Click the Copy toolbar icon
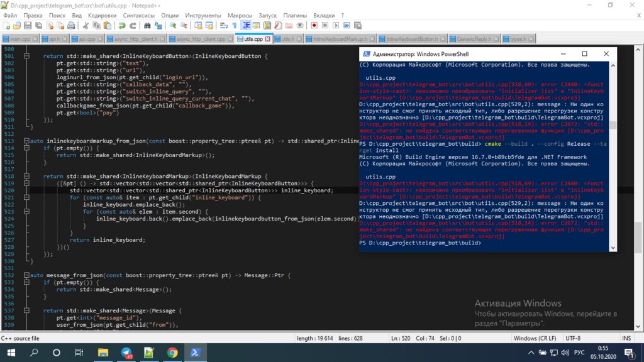 [96, 25]
